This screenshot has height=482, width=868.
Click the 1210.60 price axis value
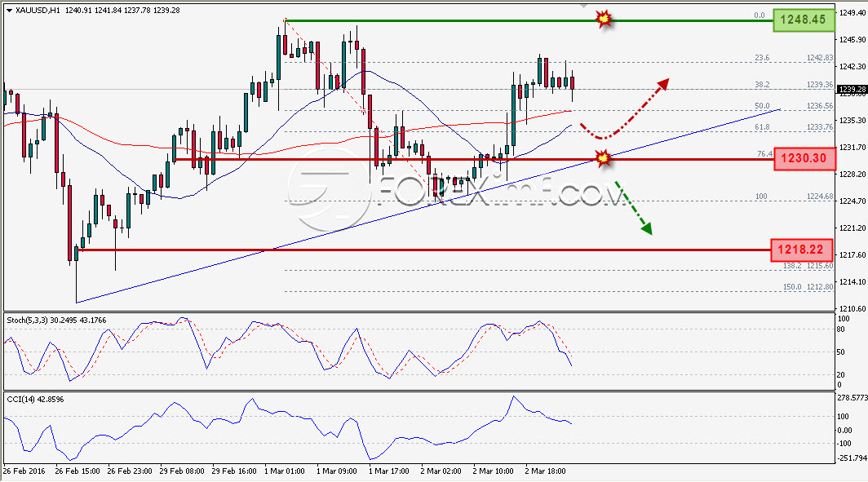[x=852, y=308]
